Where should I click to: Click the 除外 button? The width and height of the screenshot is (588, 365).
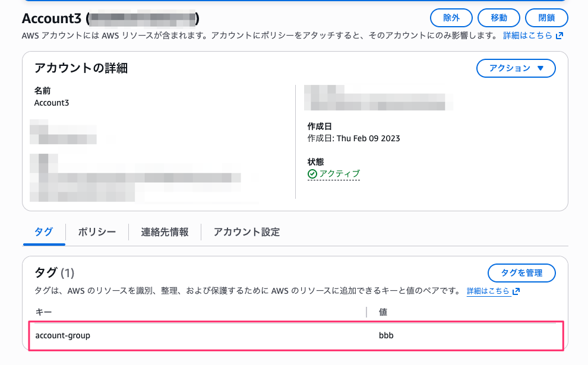click(x=451, y=17)
